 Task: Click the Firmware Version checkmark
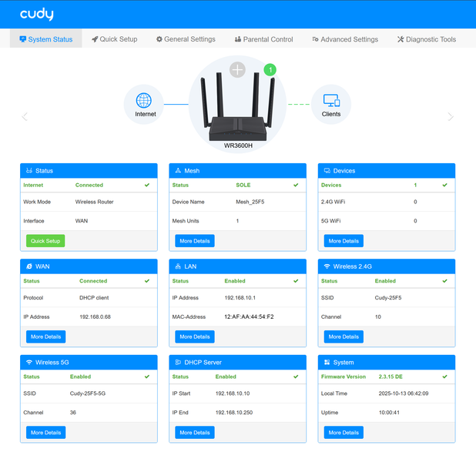pyautogui.click(x=444, y=377)
